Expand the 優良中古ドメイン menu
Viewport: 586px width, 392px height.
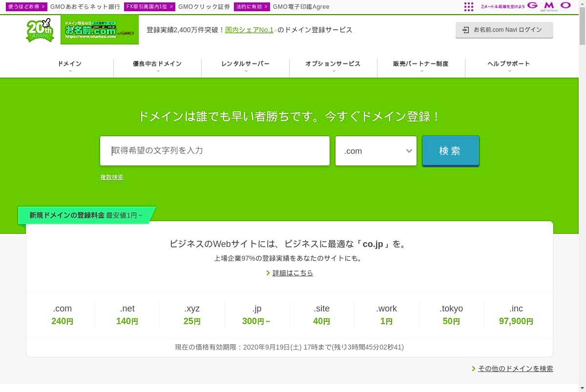[157, 65]
